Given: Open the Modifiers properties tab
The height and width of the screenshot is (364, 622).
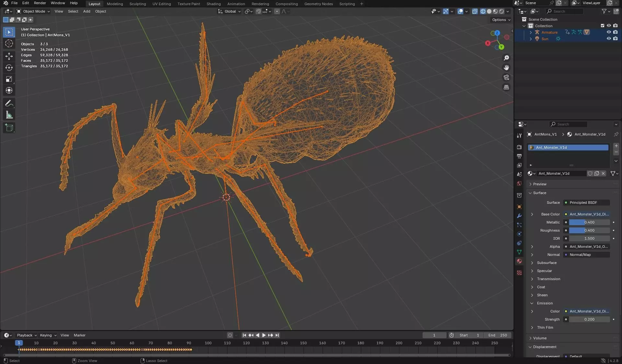Looking at the screenshot, I should (519, 216).
